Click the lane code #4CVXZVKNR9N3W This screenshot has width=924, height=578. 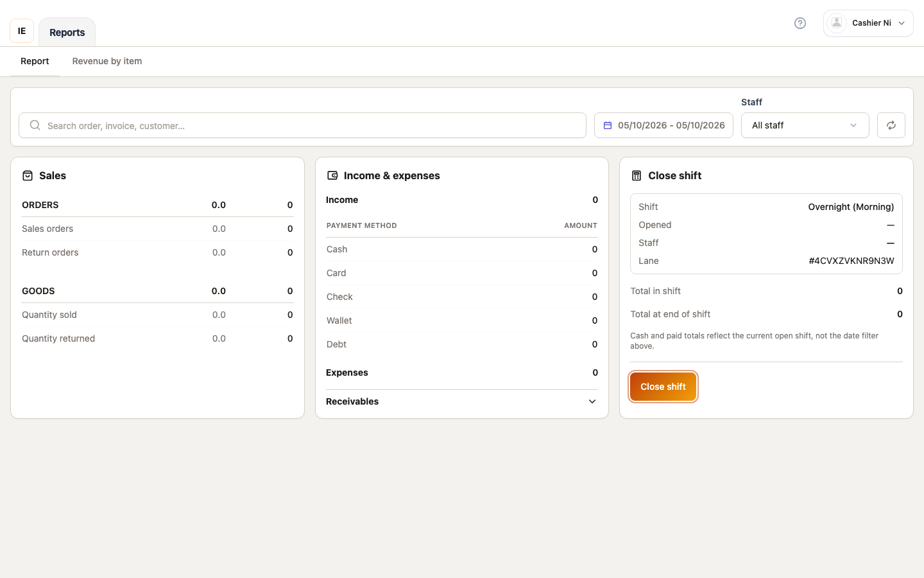coord(851,261)
